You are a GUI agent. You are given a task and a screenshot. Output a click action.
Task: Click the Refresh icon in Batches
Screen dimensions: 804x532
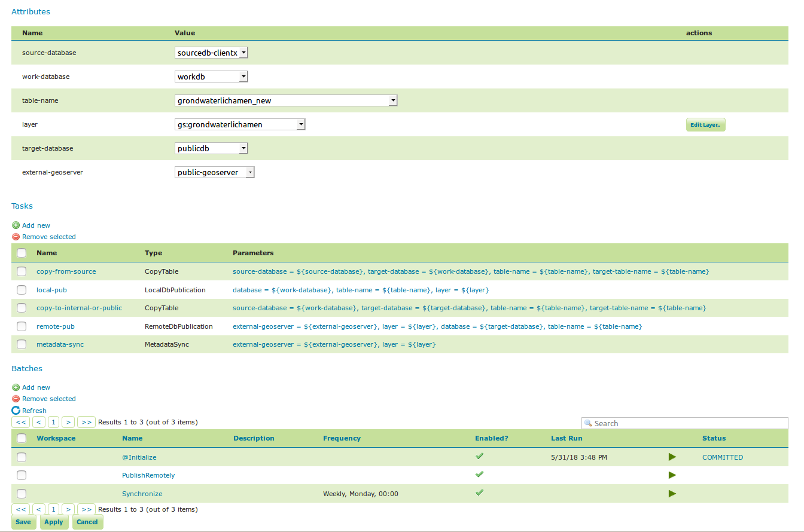coord(16,411)
